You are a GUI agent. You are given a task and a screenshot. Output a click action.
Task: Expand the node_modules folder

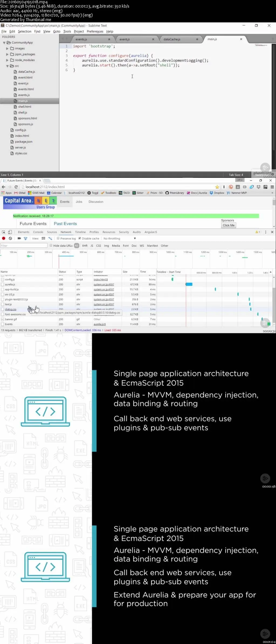click(7, 60)
